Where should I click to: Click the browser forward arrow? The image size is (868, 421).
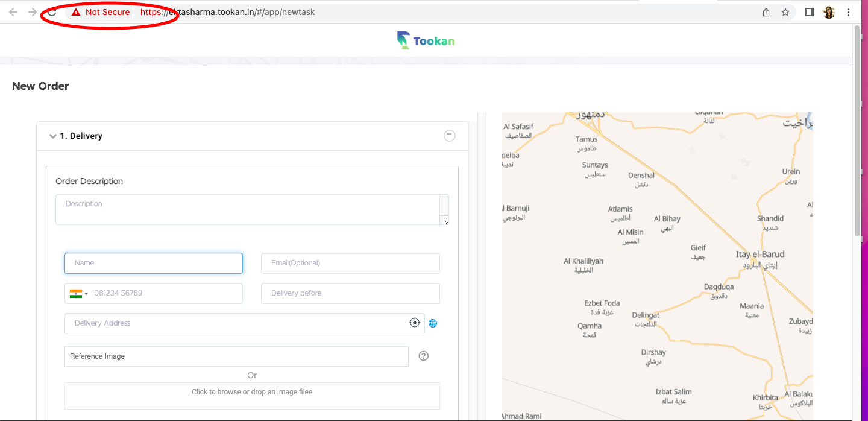pos(33,12)
